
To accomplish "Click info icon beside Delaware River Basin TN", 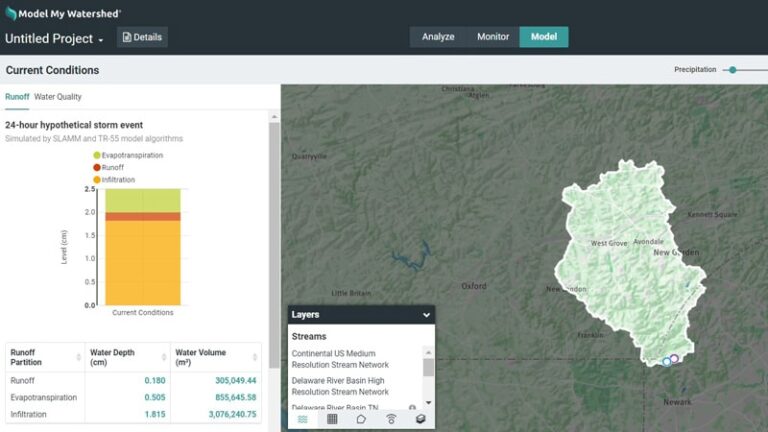I will (412, 408).
